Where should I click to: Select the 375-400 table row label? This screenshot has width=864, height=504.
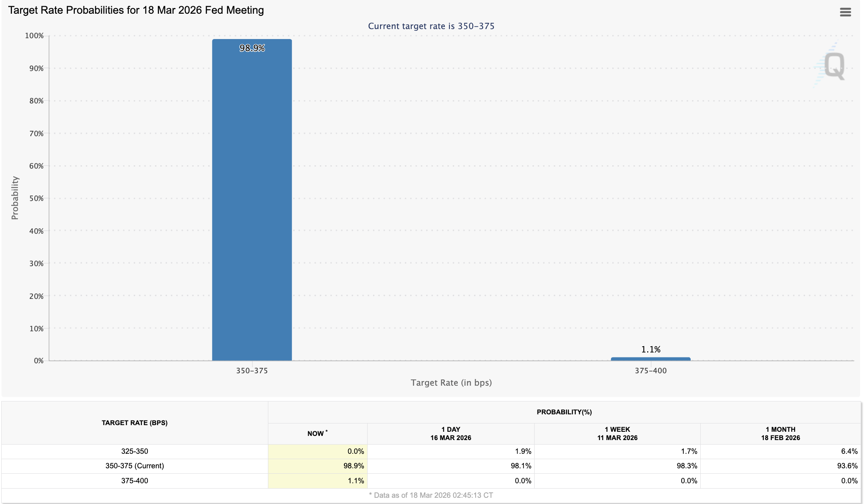tap(135, 481)
